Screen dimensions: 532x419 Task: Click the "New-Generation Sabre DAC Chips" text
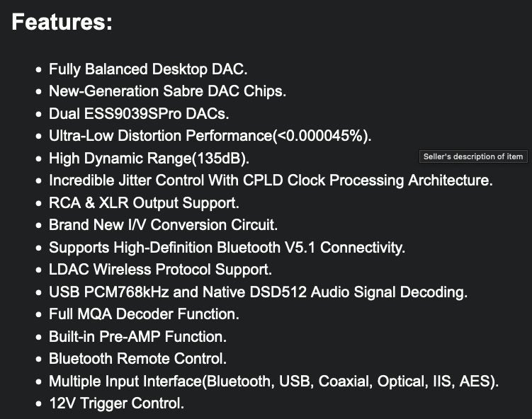[167, 91]
